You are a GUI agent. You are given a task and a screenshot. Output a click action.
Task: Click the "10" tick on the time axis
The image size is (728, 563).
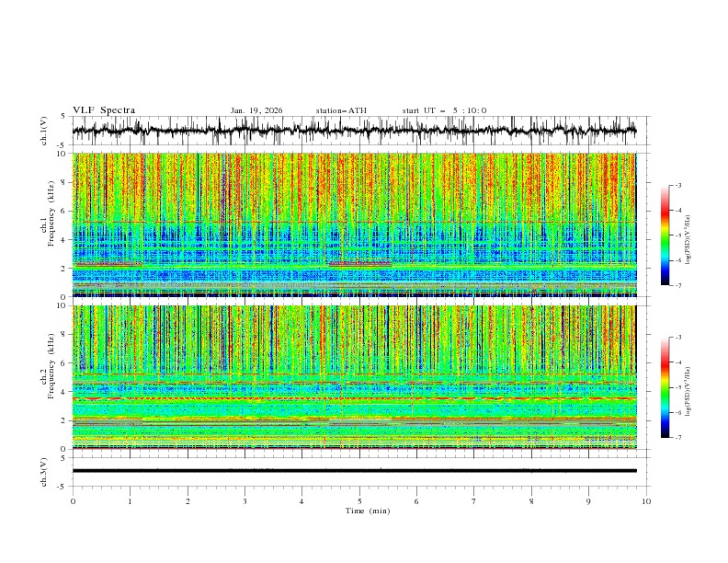pyautogui.click(x=646, y=501)
